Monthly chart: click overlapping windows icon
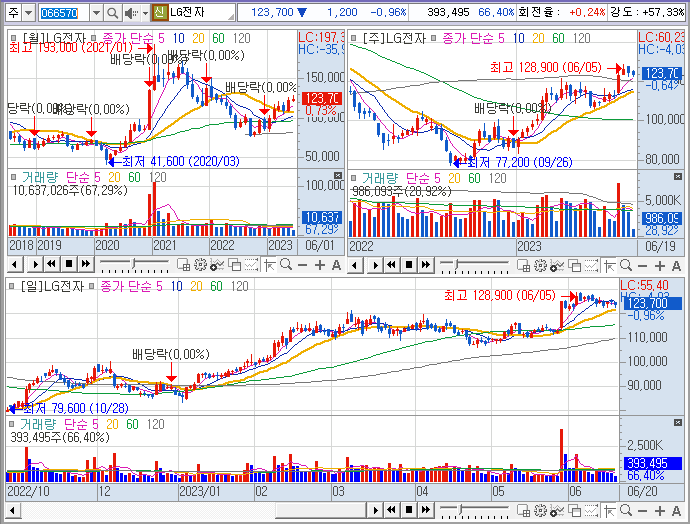 click(235, 265)
